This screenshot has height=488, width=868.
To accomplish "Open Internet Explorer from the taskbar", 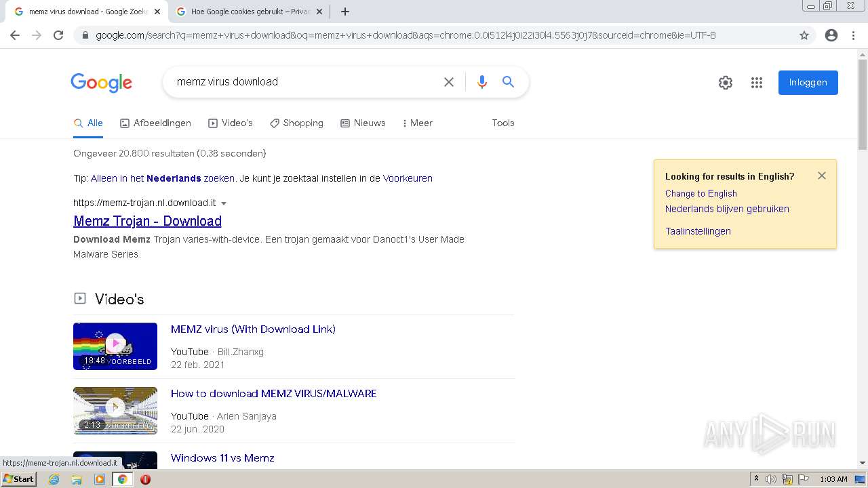I will 54,479.
